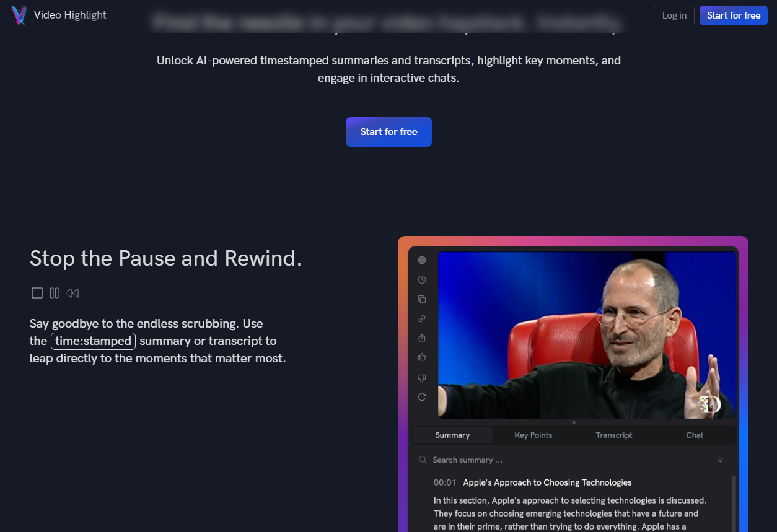Open the clock history icon

point(422,280)
